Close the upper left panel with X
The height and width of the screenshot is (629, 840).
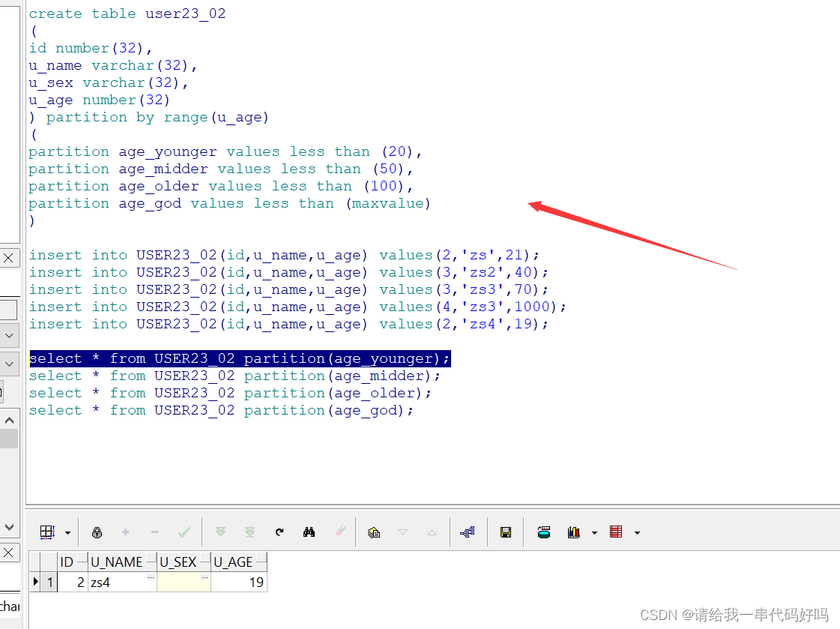click(x=8, y=258)
